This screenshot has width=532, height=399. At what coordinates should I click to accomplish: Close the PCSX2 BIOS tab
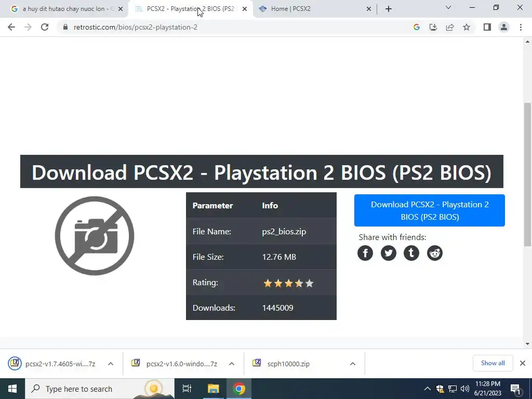click(x=245, y=9)
